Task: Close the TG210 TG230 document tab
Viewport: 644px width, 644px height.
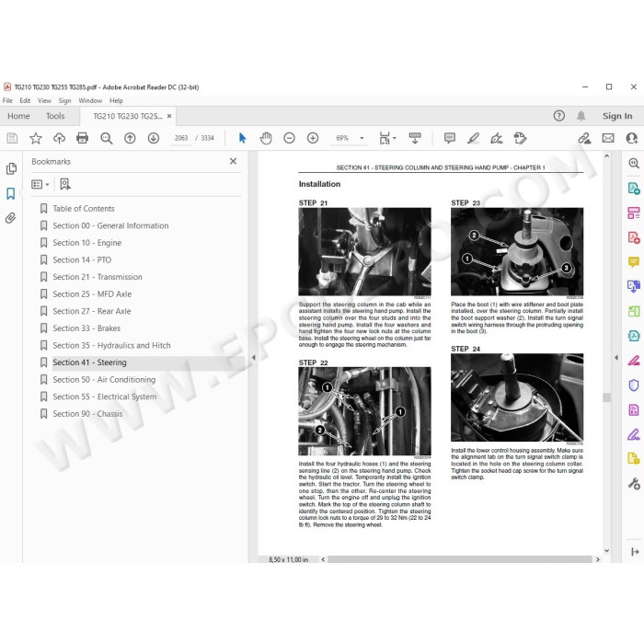Action: tap(169, 116)
